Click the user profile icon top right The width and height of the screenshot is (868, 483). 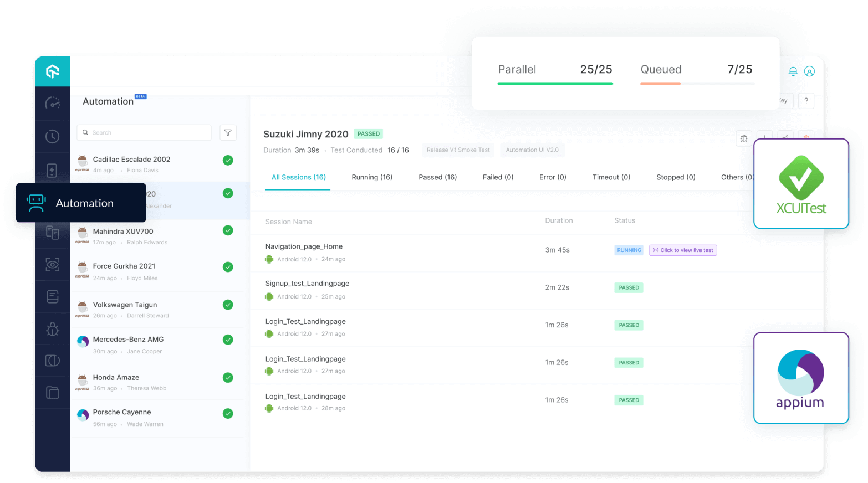pos(810,71)
